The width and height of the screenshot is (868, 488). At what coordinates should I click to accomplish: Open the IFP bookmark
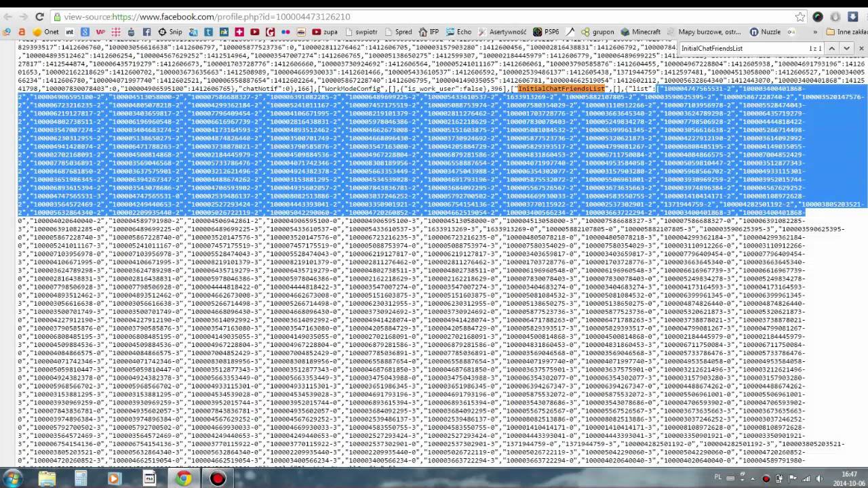point(429,32)
